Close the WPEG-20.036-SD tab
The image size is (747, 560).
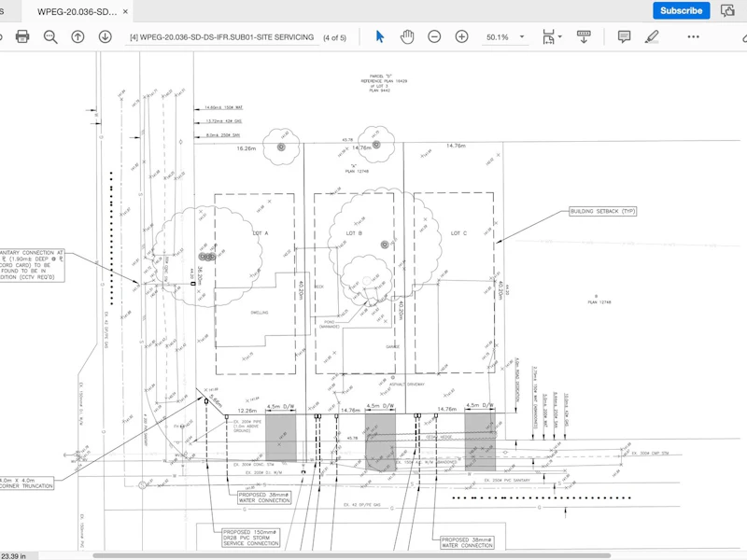[125, 11]
